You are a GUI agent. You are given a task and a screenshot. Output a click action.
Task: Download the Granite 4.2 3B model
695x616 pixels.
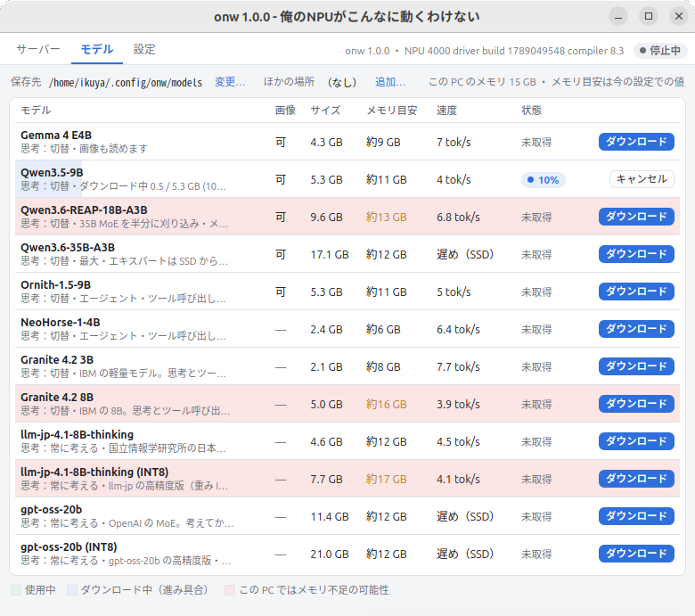(x=636, y=366)
